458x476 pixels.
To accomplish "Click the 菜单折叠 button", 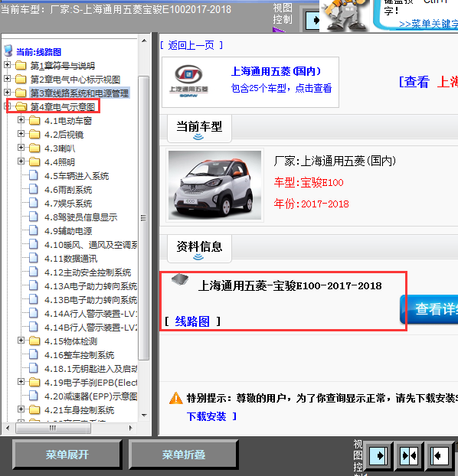I will [x=184, y=455].
